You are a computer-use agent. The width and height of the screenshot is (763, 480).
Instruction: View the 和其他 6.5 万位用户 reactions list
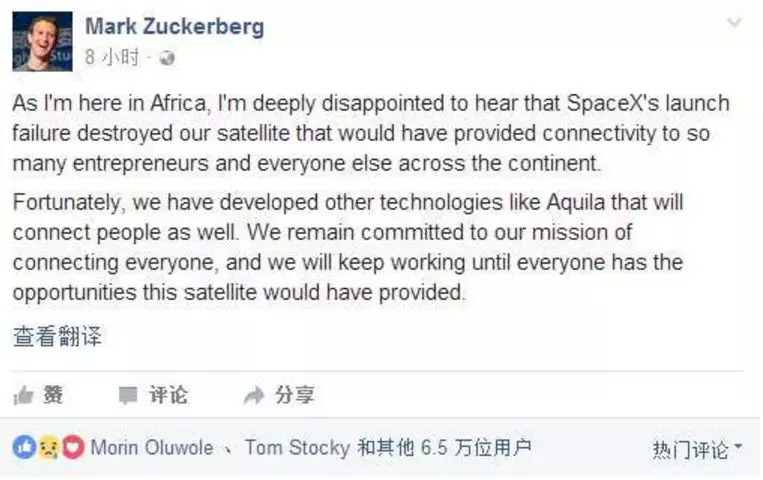pos(444,448)
